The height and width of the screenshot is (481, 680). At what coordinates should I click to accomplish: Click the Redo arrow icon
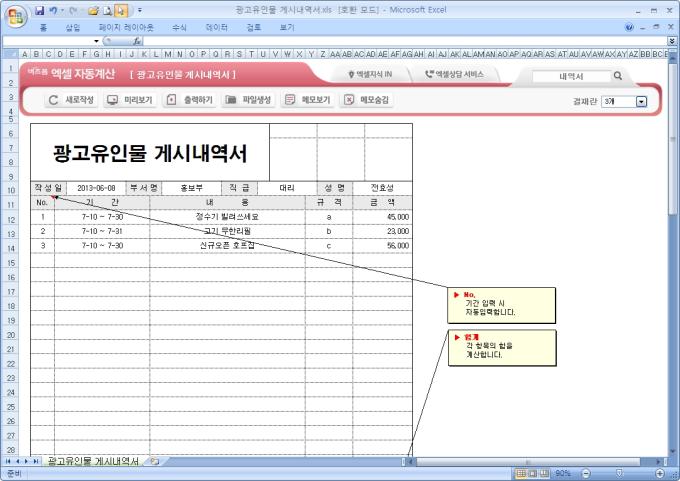pyautogui.click(x=73, y=10)
